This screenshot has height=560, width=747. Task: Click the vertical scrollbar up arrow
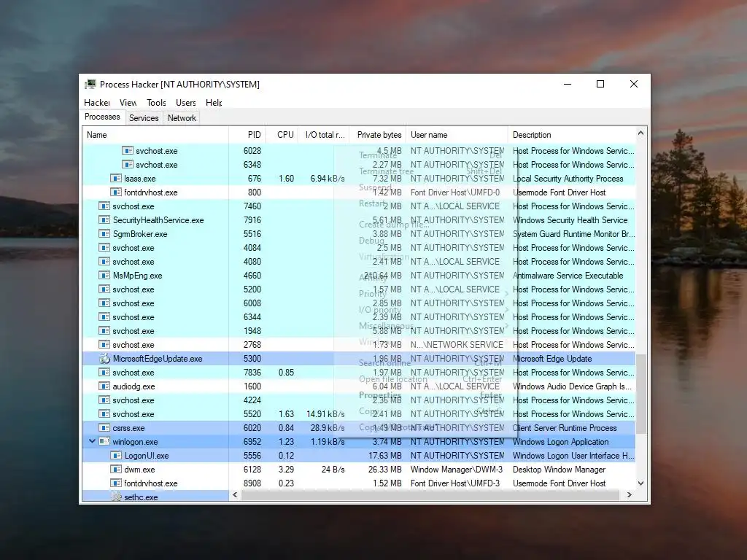pos(640,133)
